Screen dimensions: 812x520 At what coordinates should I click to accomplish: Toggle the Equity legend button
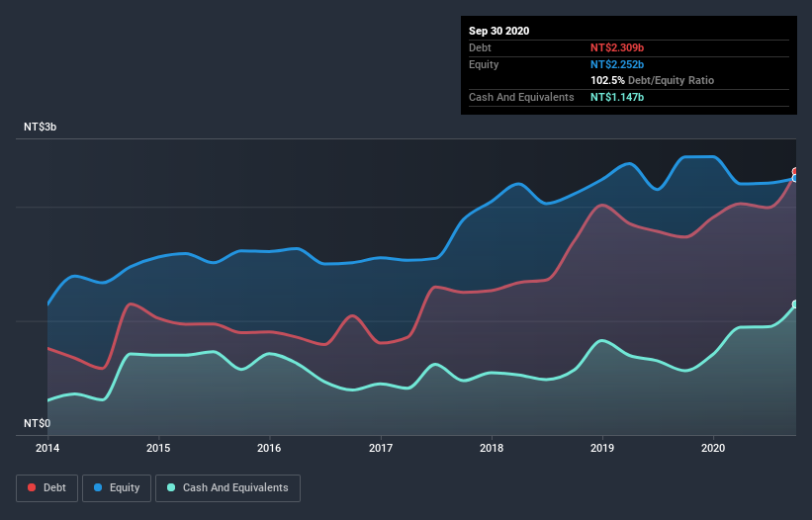click(x=117, y=488)
